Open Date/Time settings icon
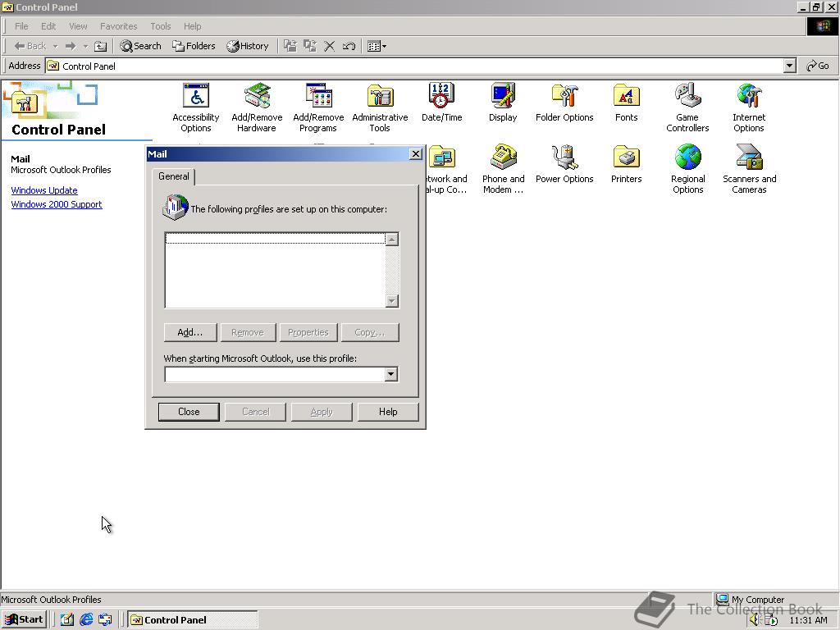The height and width of the screenshot is (630, 840). [441, 103]
